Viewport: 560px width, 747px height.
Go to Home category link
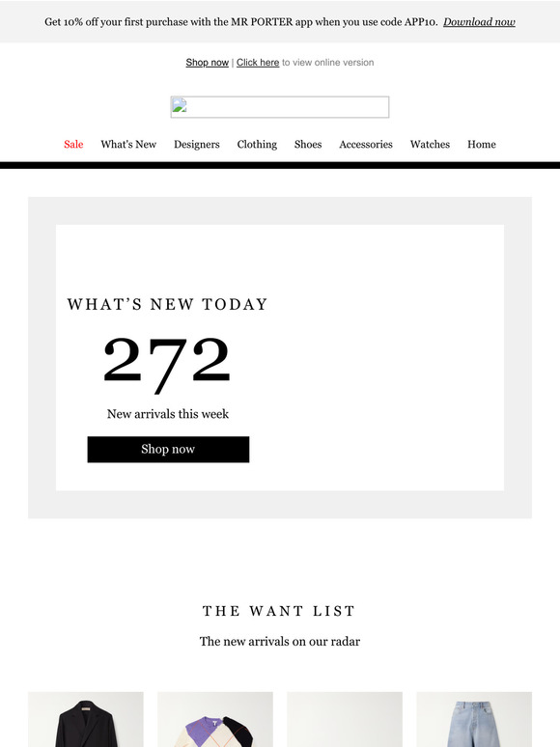coord(482,145)
